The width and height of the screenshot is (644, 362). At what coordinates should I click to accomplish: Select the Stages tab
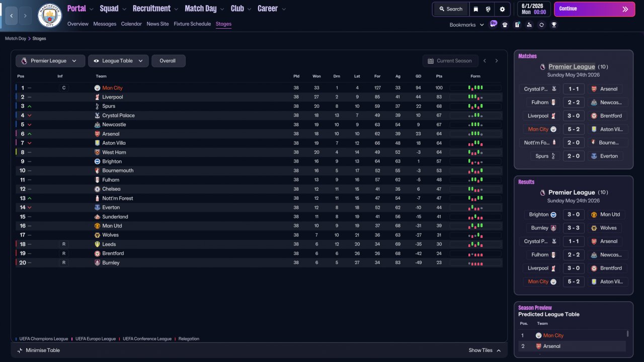223,24
